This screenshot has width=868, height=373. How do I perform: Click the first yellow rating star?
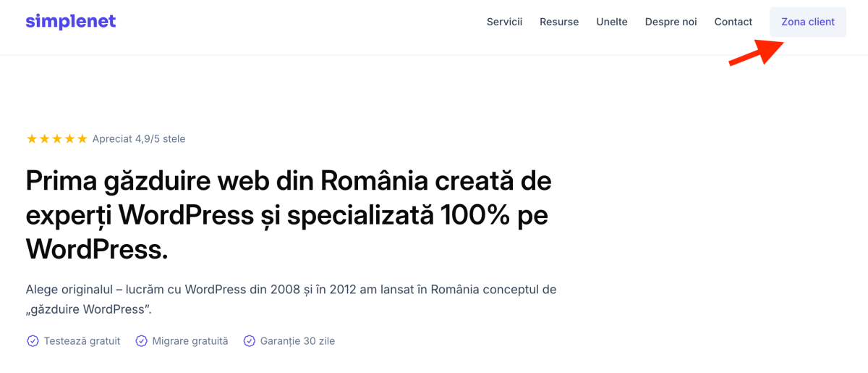tap(32, 139)
